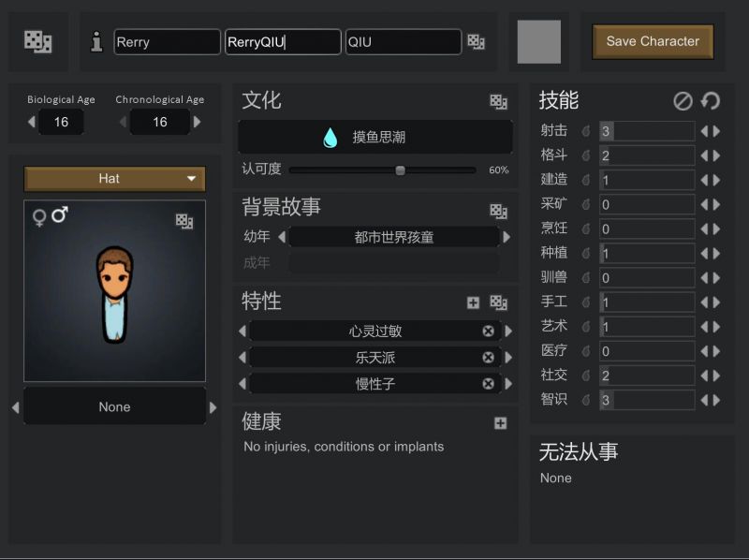Select the female gender symbol
Screen dimensions: 749x560
(40, 217)
